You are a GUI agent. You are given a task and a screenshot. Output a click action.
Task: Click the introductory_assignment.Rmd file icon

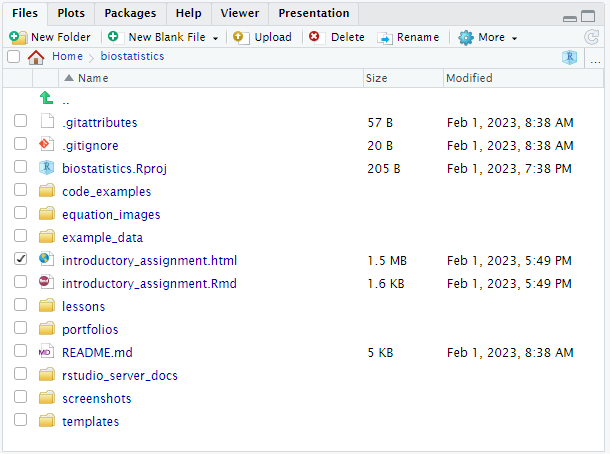[x=46, y=282]
